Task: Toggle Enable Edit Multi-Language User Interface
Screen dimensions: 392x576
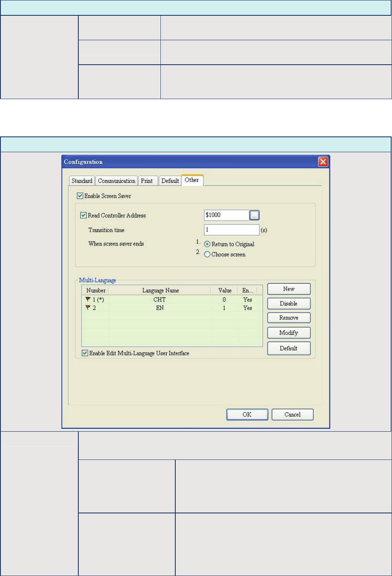Action: (85, 353)
